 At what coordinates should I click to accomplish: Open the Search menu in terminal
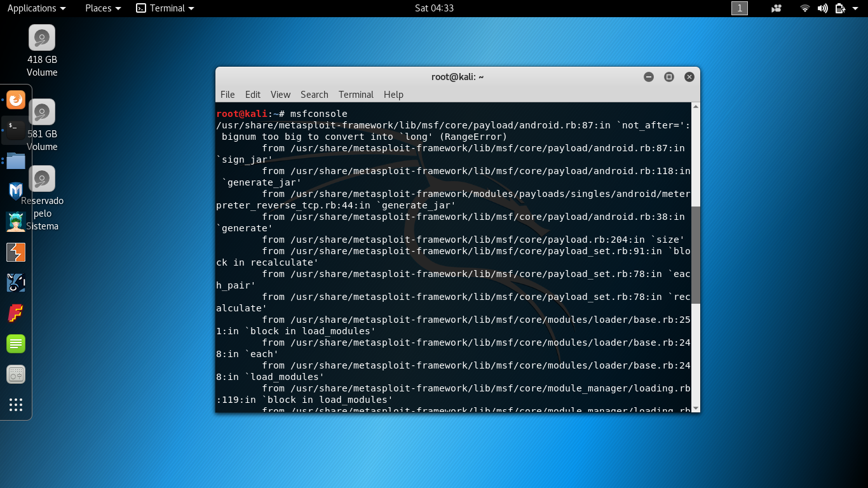tap(314, 95)
